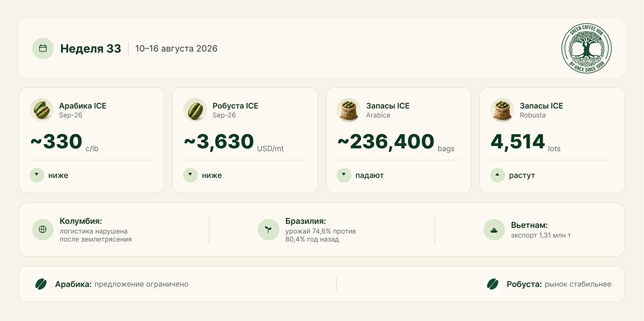This screenshot has width=644, height=321.
Task: Click the Robusta stocks coffee sack icon
Action: click(502, 110)
